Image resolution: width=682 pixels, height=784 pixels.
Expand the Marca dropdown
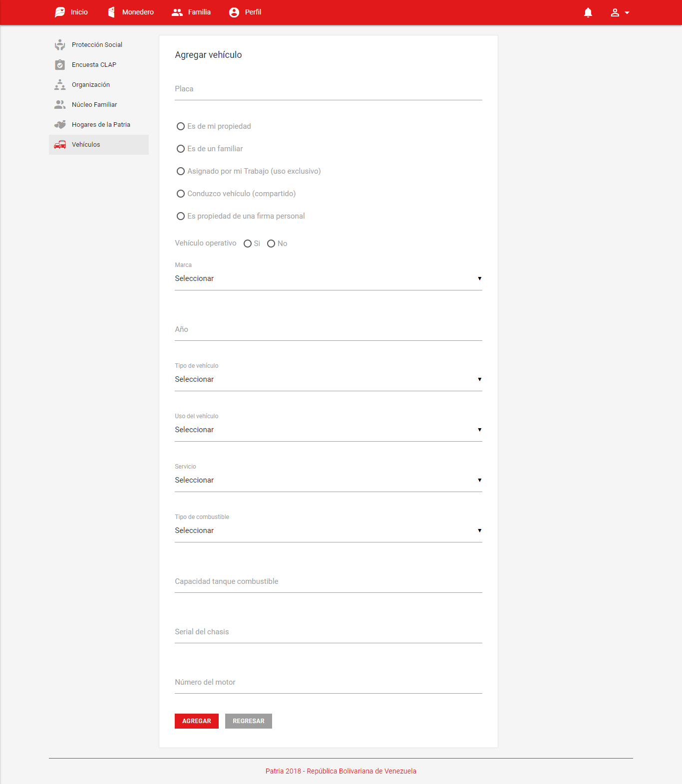click(328, 278)
